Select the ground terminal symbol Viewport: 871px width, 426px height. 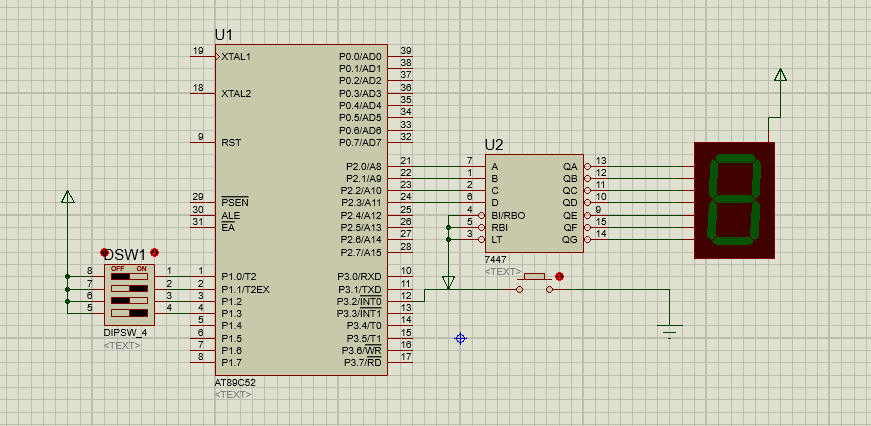pyautogui.click(x=670, y=332)
